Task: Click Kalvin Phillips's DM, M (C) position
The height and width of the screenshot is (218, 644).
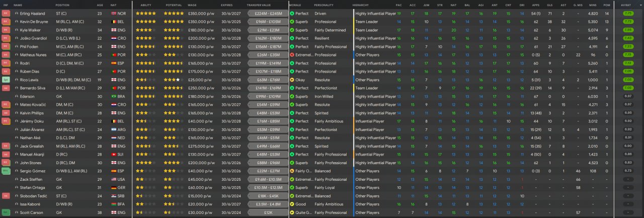Action: click(65, 113)
